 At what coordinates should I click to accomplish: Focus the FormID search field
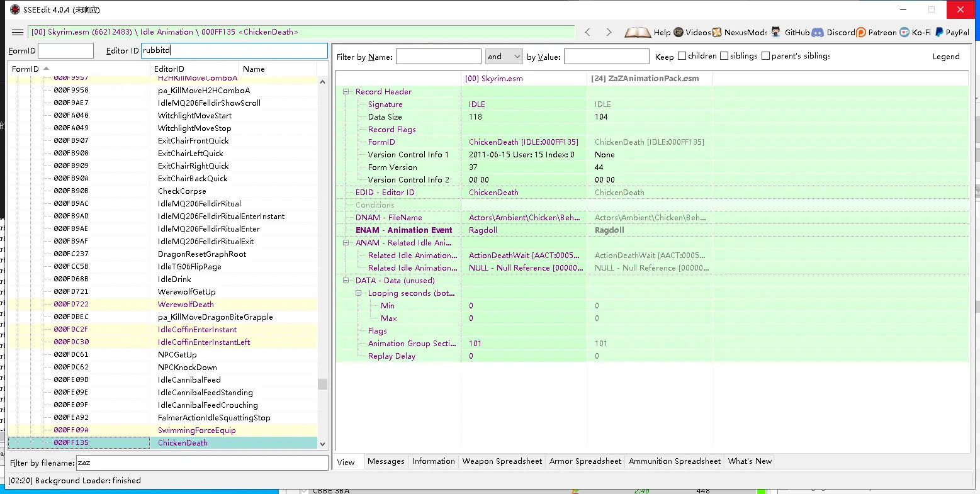point(65,50)
